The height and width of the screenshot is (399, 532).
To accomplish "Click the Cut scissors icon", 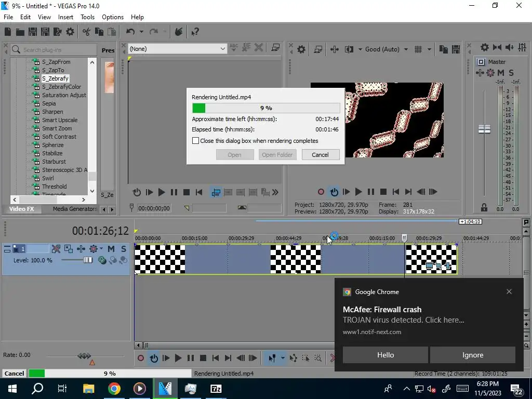I will 87,32.
